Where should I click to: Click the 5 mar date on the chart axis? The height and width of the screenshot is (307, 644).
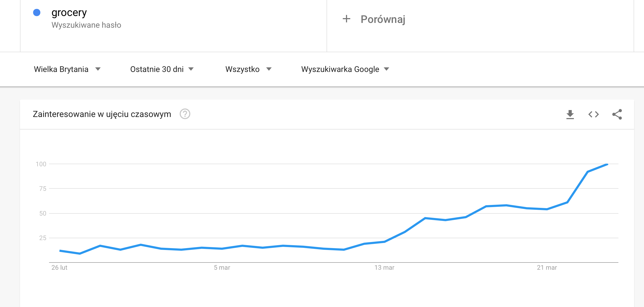tap(222, 268)
